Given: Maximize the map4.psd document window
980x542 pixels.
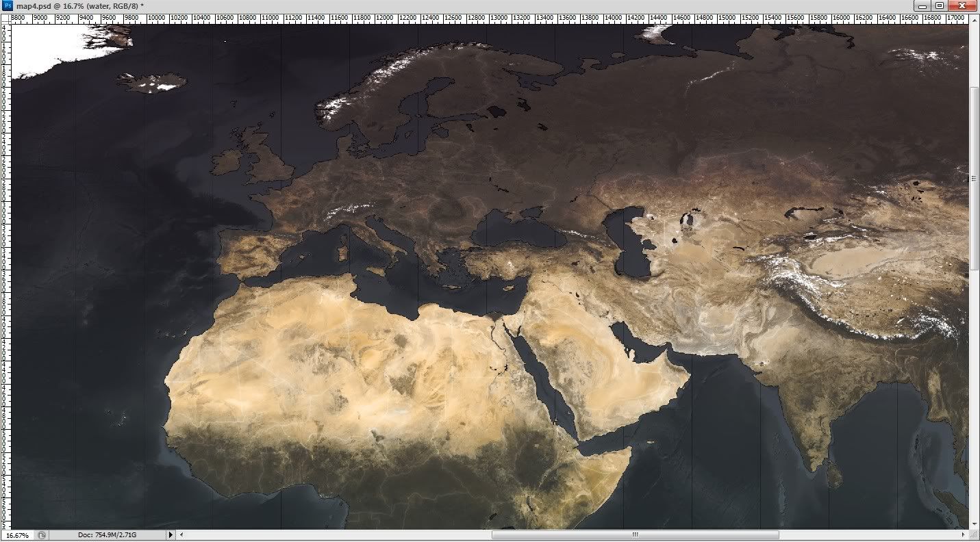Looking at the screenshot, I should coord(940,5).
